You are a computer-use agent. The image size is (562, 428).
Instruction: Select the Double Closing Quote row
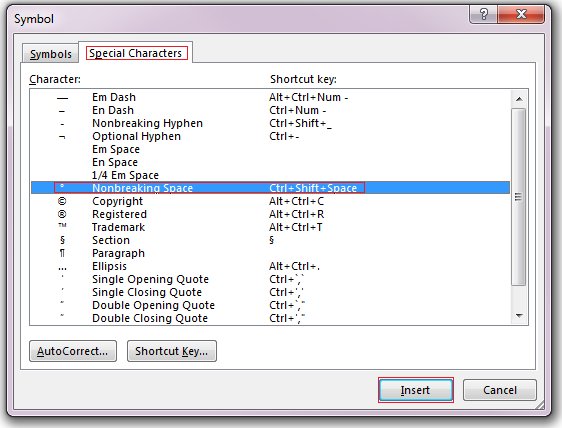[270, 318]
